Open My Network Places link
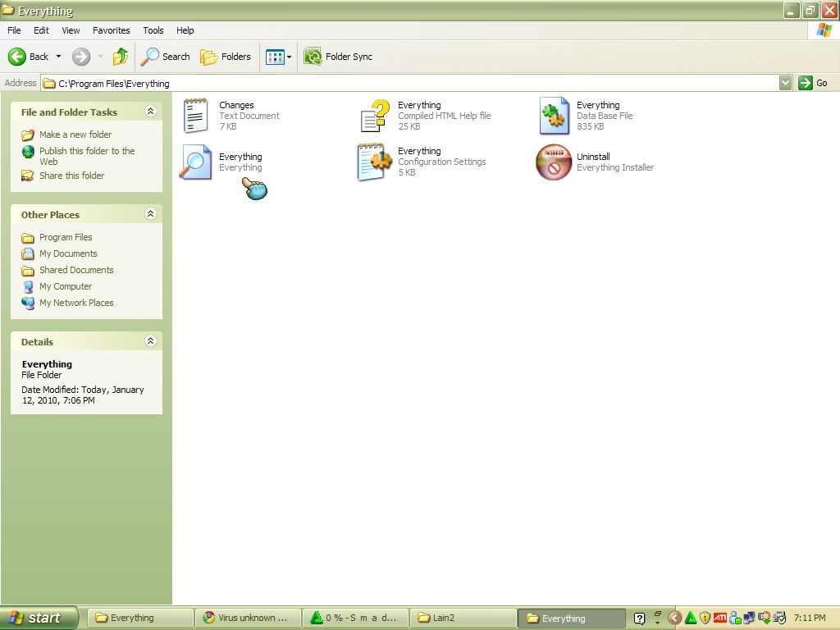Image resolution: width=840 pixels, height=630 pixels. [x=67, y=303]
